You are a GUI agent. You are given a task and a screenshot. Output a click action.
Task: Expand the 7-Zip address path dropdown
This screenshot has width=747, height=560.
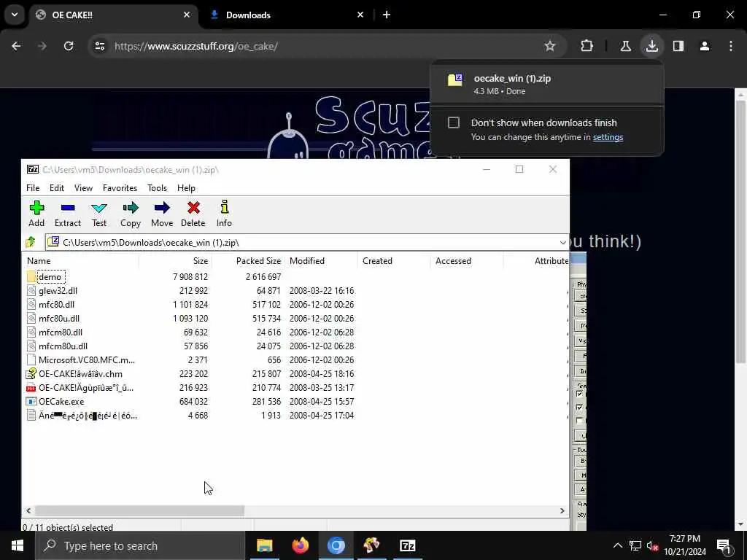click(562, 242)
